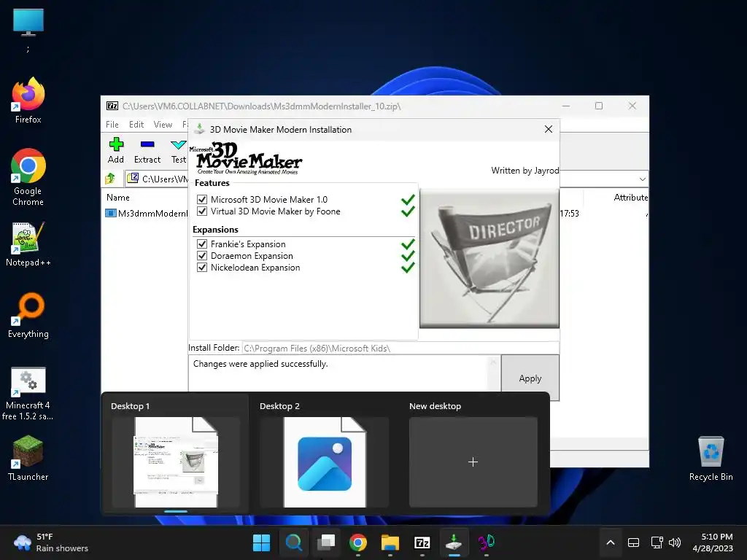
Task: Click the up-folder icon in 7-Zip
Action: pos(111,179)
